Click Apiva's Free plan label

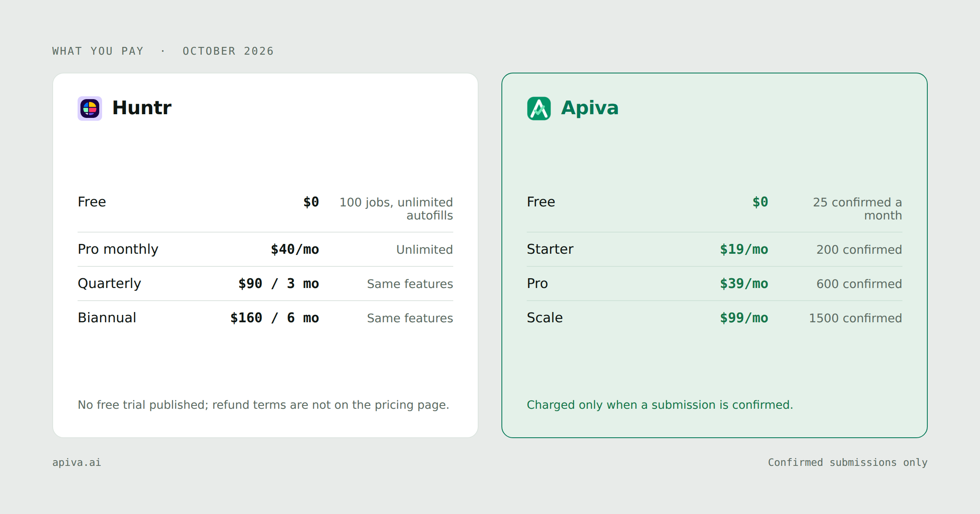click(541, 202)
